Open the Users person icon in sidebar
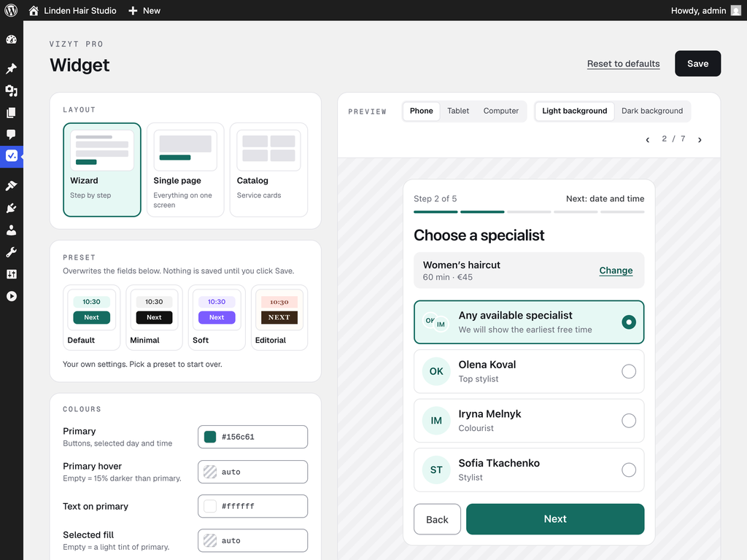747x560 pixels. 12,230
